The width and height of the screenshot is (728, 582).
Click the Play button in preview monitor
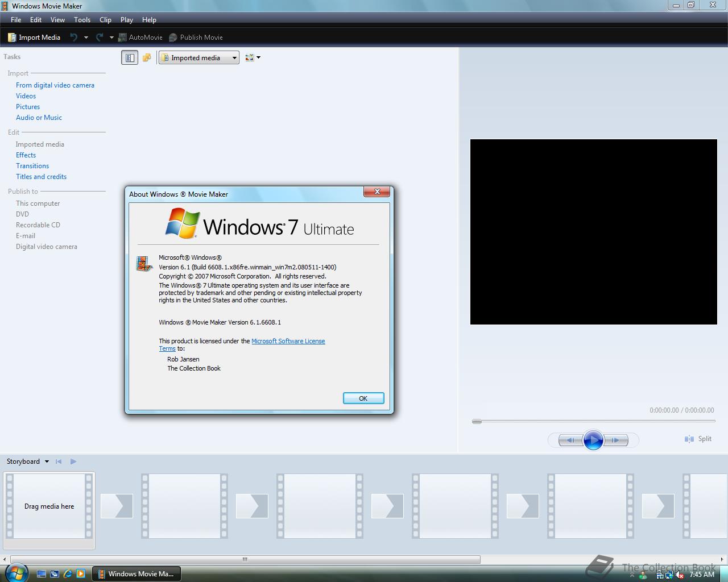(x=593, y=440)
